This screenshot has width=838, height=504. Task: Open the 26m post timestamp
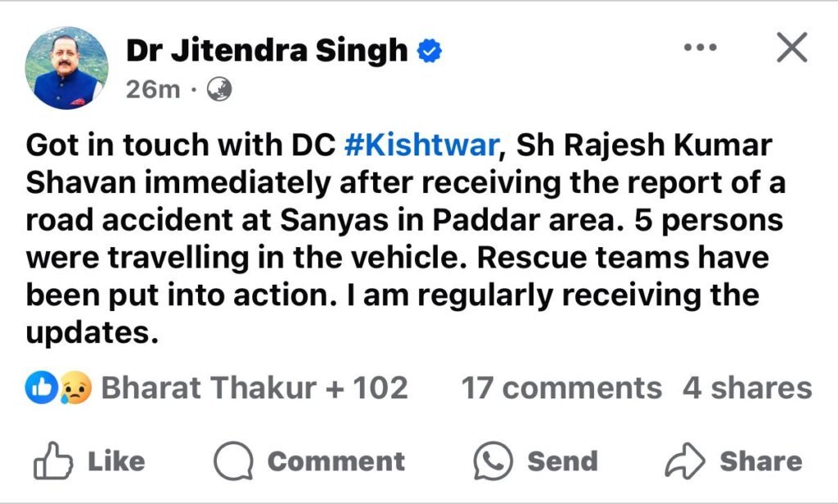(x=153, y=89)
